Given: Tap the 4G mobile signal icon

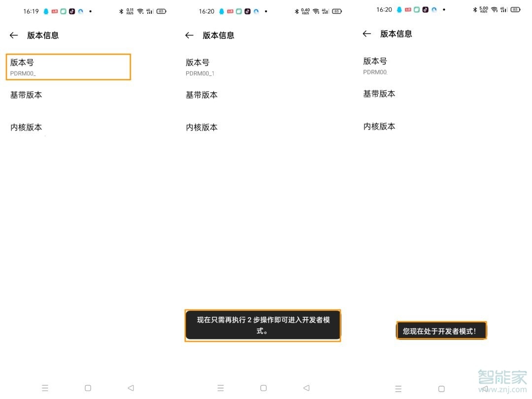Looking at the screenshot, I should coord(149,11).
